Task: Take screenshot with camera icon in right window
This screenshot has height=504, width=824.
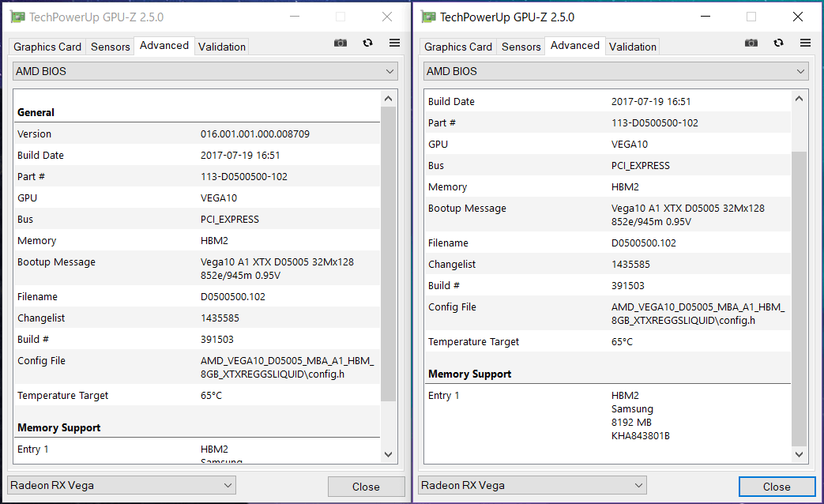Action: tap(751, 43)
